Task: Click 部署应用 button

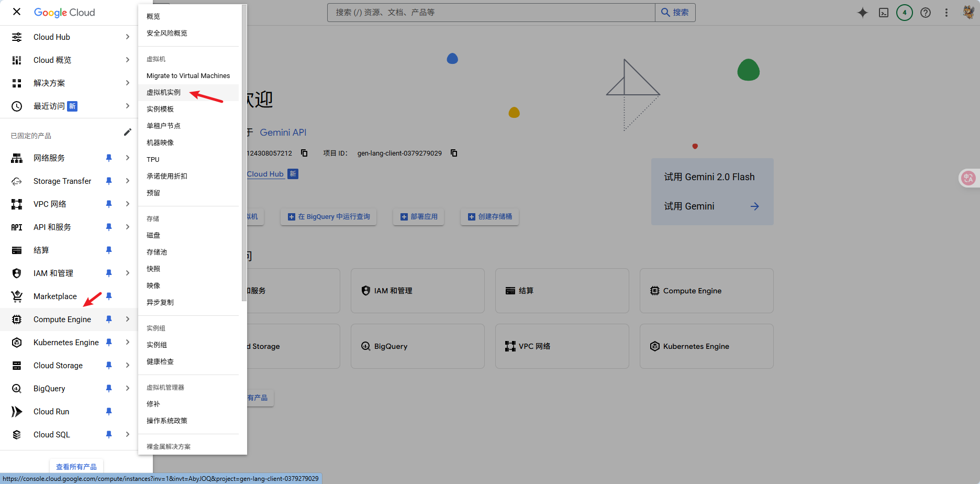Action: 419,217
